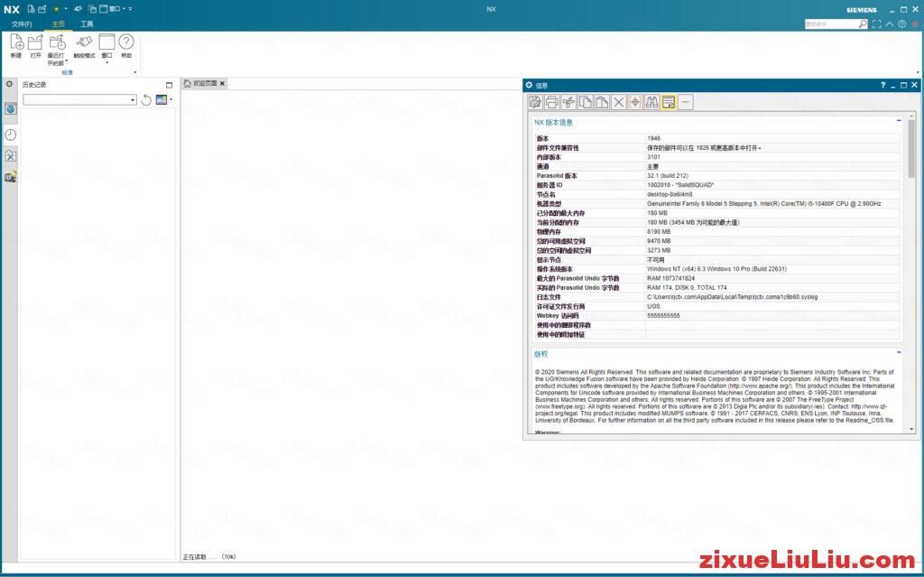Open the 帮助 (Help) ribbon icon
Screen dimensions: 924x577
(x=126, y=42)
